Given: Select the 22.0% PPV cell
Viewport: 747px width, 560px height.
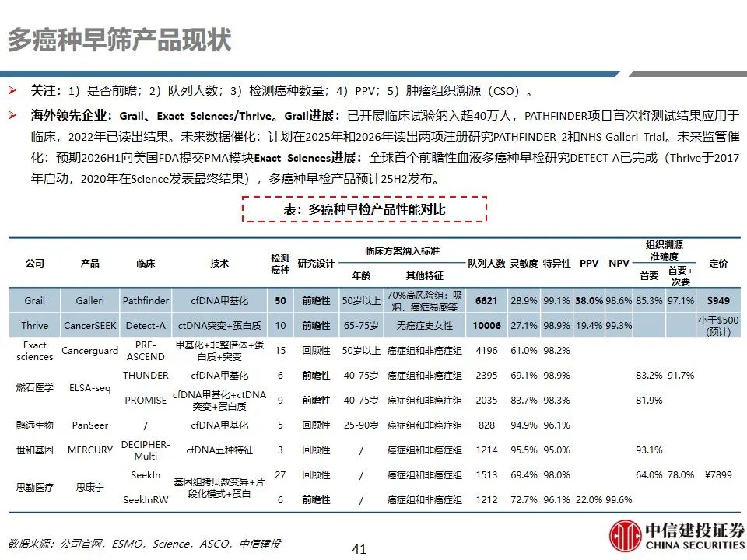Looking at the screenshot, I should point(589,500).
